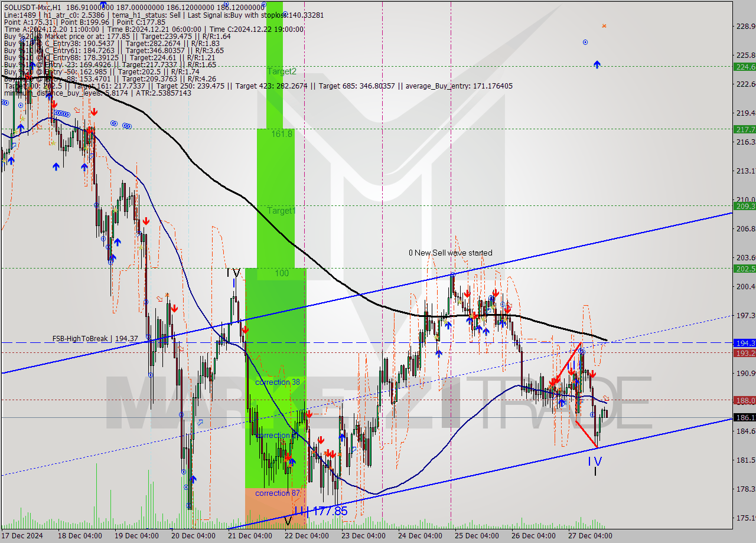The width and height of the screenshot is (756, 543).
Task: Click 213.1 on the price axis
Action: [x=745, y=171]
